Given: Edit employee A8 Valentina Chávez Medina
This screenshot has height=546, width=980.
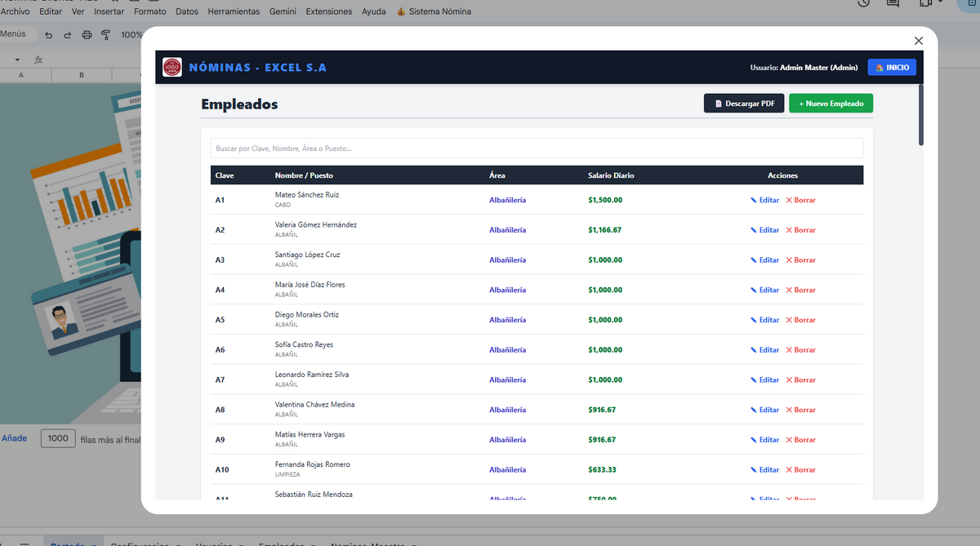Looking at the screenshot, I should [x=765, y=410].
